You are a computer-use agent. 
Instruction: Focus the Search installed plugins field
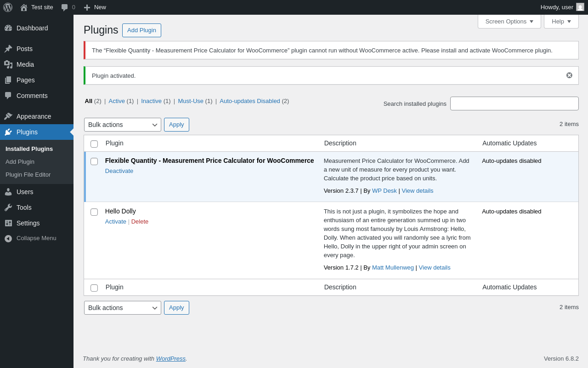pyautogui.click(x=514, y=103)
